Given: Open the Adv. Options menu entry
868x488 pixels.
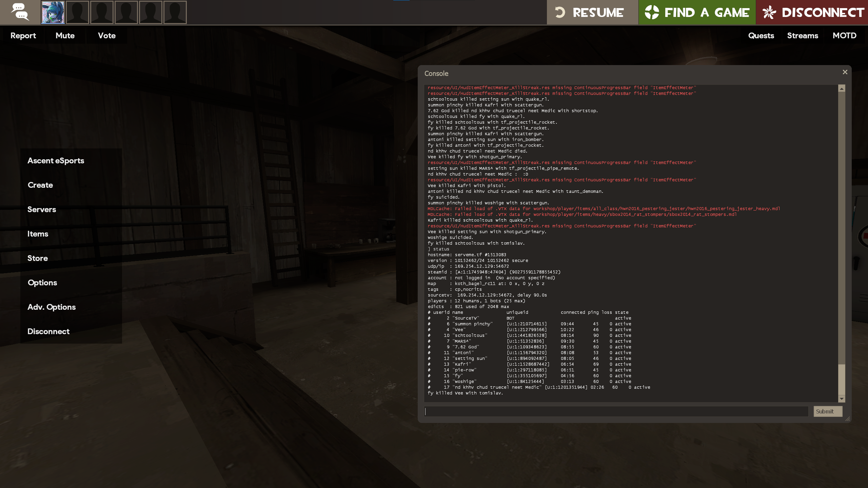Looking at the screenshot, I should pyautogui.click(x=52, y=307).
